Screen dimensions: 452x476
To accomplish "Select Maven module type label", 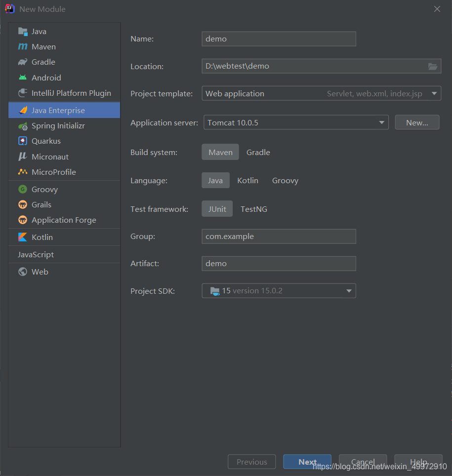I will (44, 46).
